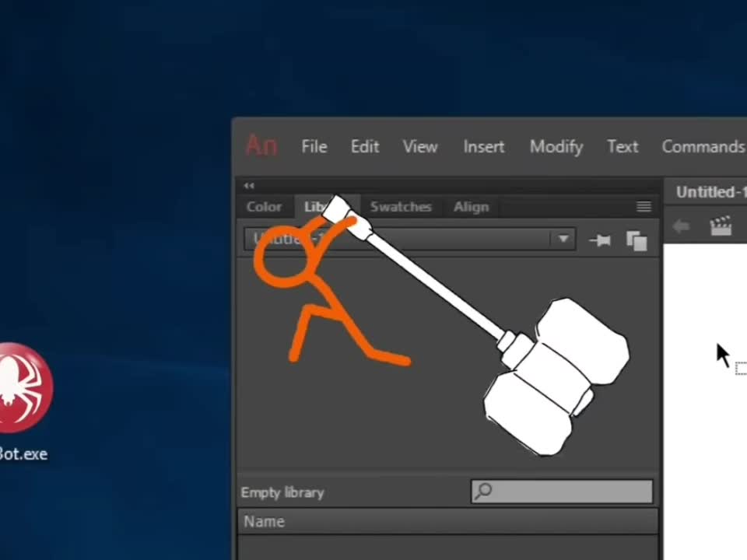Select the Bot.exe desktop label
747x560 pixels.
point(24,453)
